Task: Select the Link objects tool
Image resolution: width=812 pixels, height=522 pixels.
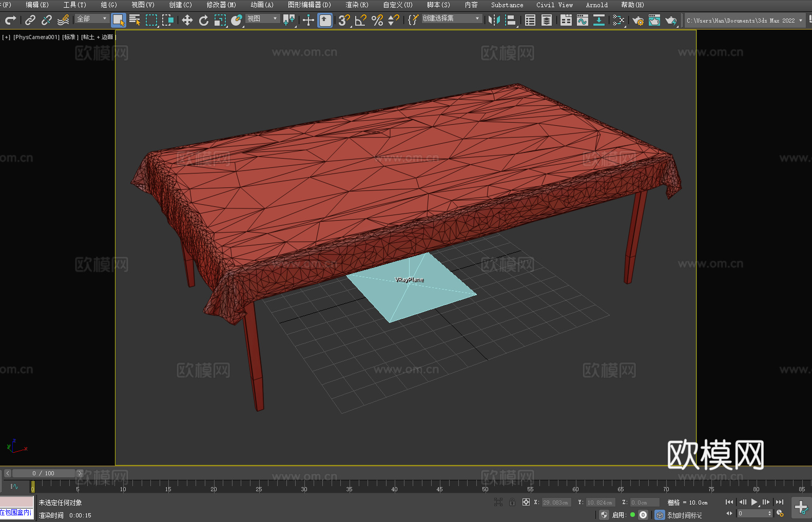Action: [30, 20]
